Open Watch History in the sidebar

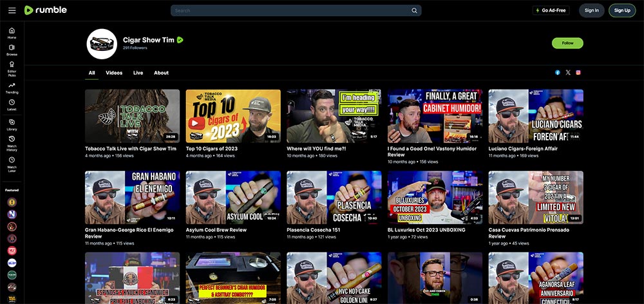(12, 144)
